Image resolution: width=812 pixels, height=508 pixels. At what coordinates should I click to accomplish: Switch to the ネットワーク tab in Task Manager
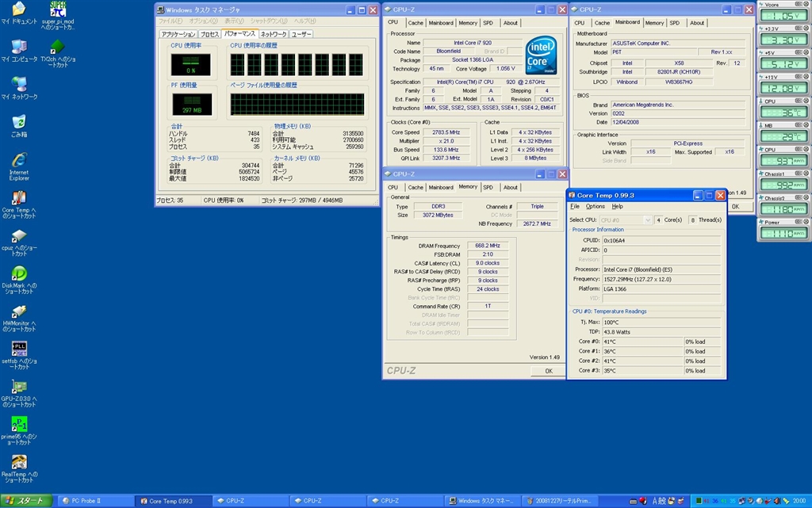click(x=274, y=34)
